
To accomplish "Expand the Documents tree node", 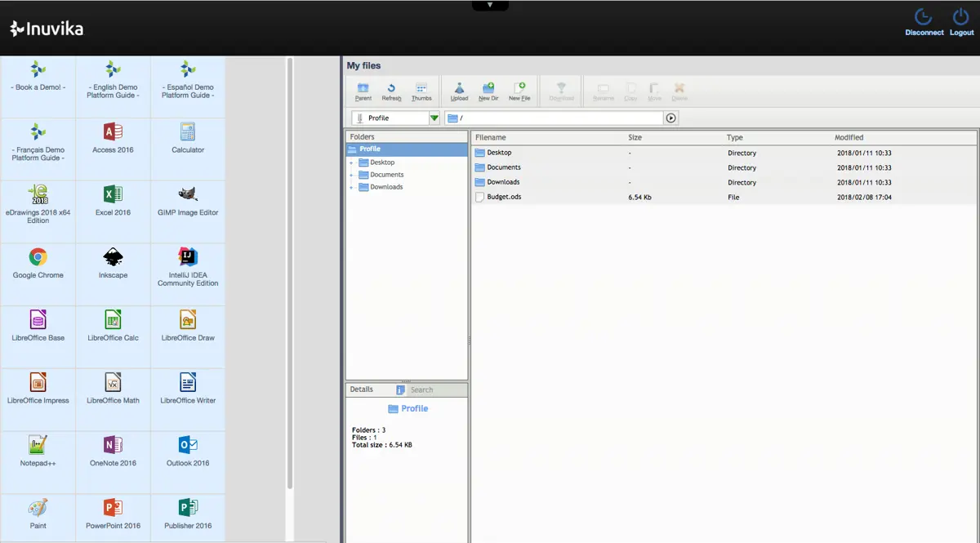I will tap(351, 175).
